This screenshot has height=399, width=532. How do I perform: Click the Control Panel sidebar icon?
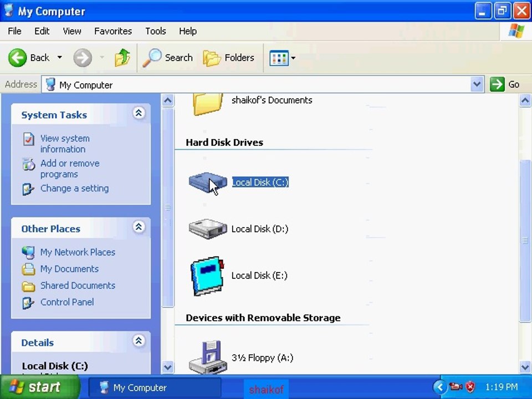pyautogui.click(x=28, y=303)
